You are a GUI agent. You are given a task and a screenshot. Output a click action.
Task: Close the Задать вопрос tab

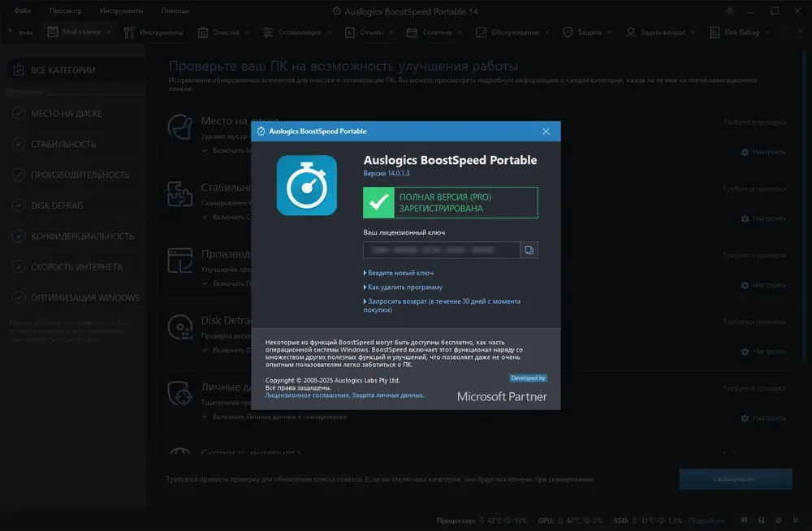coord(694,32)
